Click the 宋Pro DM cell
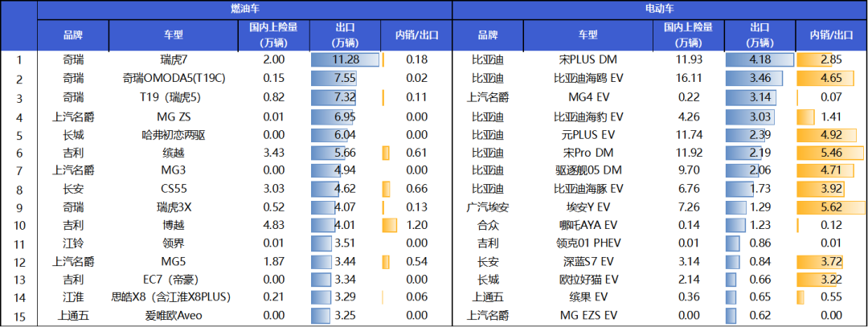 point(588,152)
